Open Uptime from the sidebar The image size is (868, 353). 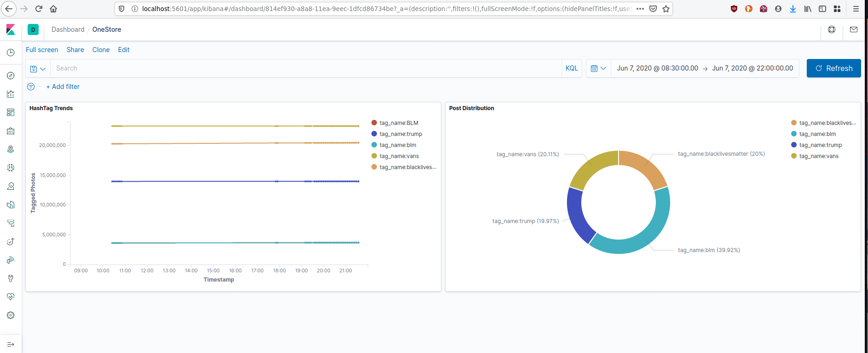coord(11,241)
